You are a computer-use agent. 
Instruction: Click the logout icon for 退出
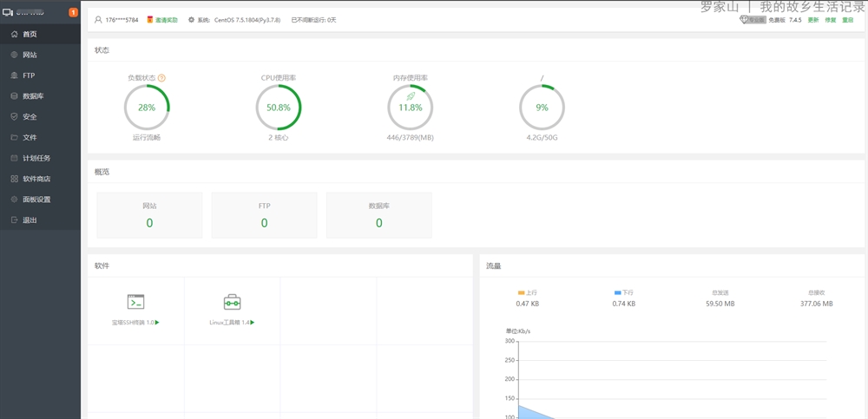pyautogui.click(x=15, y=220)
